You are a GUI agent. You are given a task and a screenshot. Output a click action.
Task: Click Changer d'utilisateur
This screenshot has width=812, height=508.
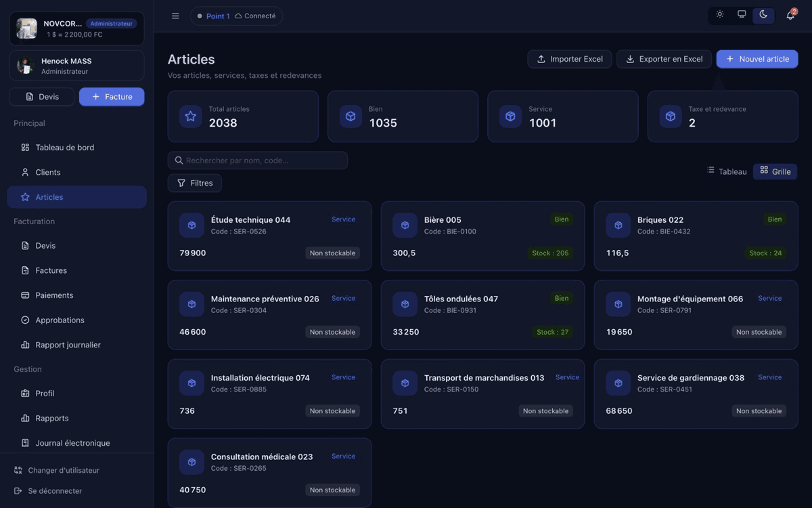click(57, 470)
